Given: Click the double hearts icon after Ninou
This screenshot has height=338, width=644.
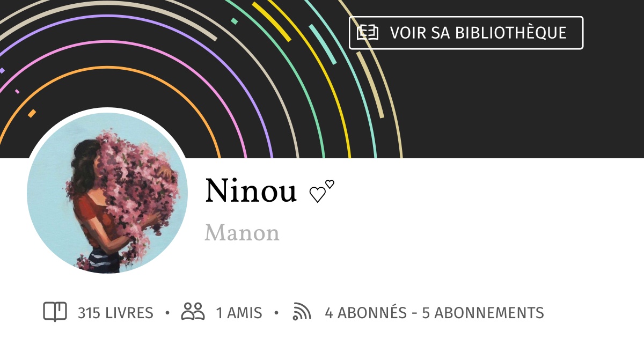Looking at the screenshot, I should pyautogui.click(x=321, y=192).
